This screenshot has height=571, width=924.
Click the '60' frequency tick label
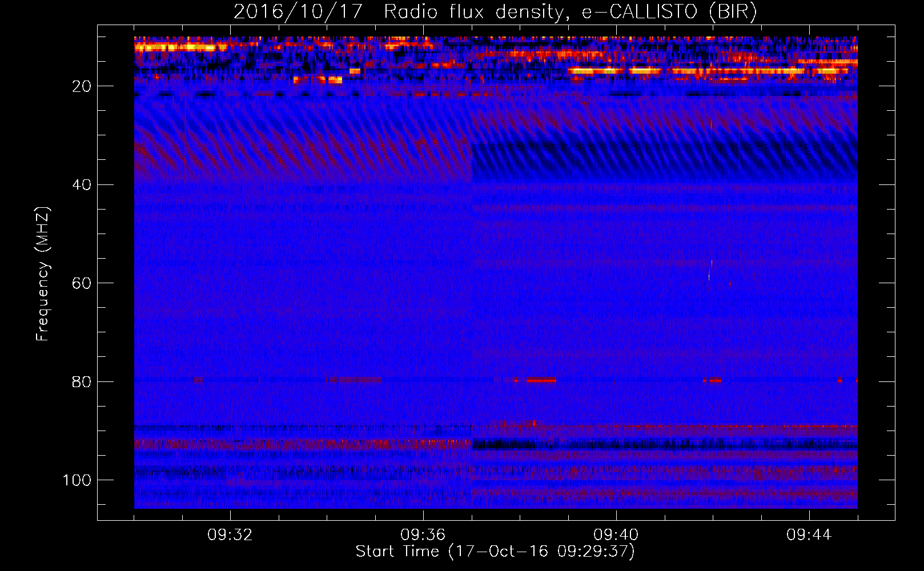pyautogui.click(x=82, y=283)
